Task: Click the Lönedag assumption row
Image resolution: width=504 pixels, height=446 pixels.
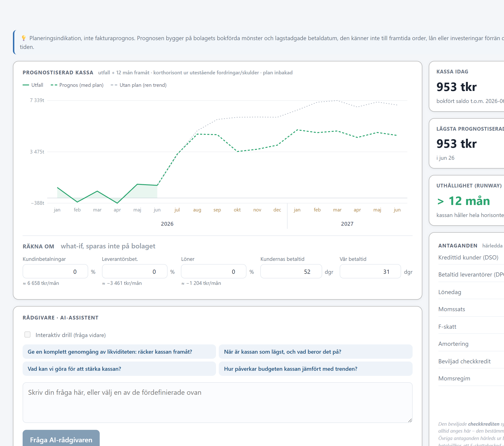Action: (x=471, y=292)
